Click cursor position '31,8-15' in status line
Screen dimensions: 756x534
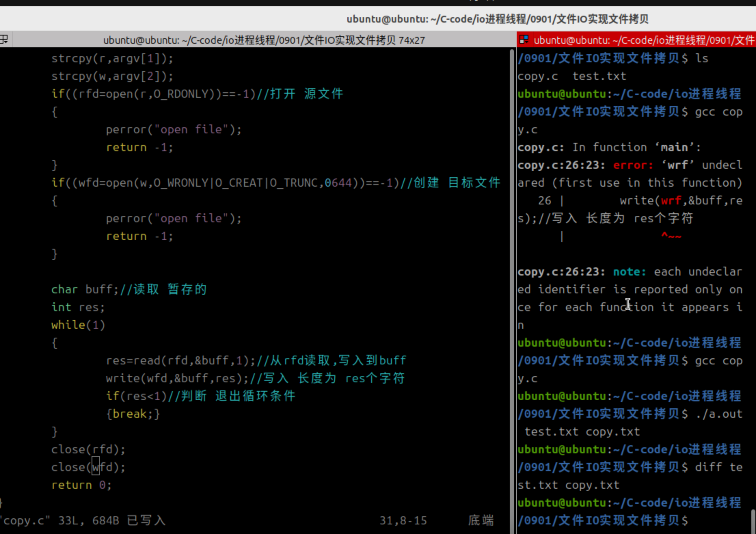(x=403, y=521)
